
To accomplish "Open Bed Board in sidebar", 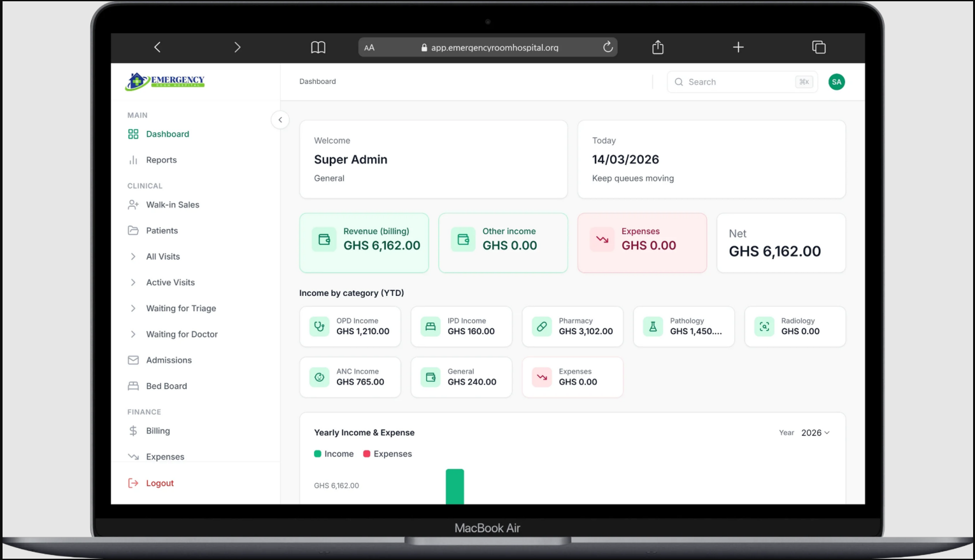I will click(166, 386).
